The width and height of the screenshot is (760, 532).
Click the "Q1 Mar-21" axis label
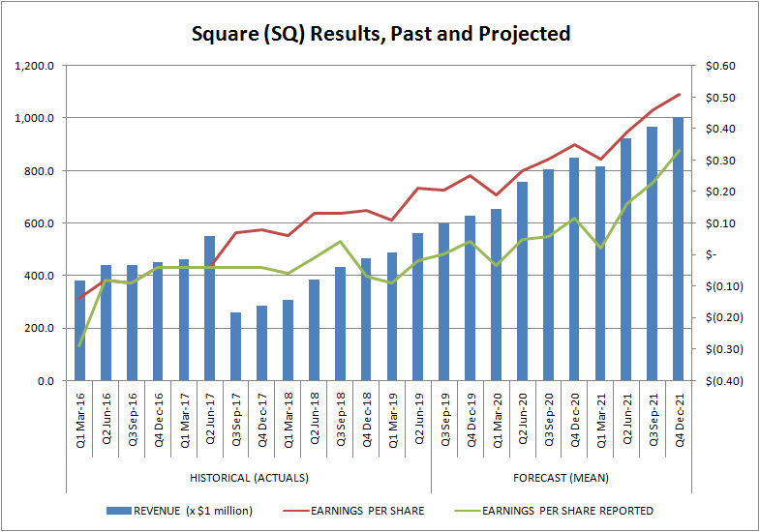(600, 420)
